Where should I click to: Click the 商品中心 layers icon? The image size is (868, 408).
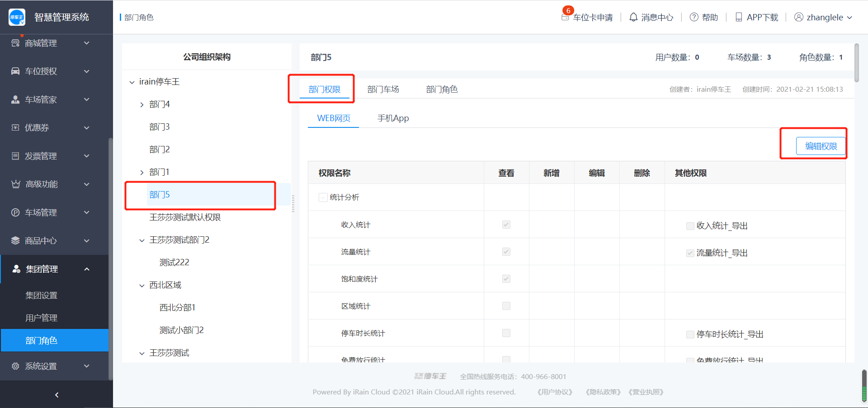click(15, 240)
